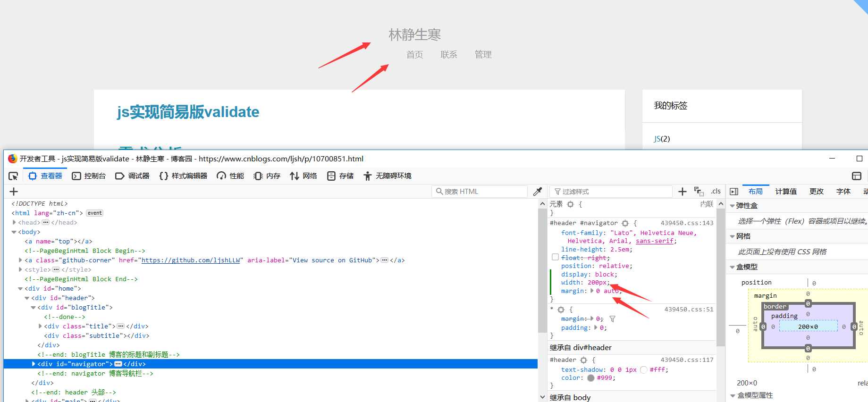
Task: Open the 内存 memory tab
Action: [267, 176]
